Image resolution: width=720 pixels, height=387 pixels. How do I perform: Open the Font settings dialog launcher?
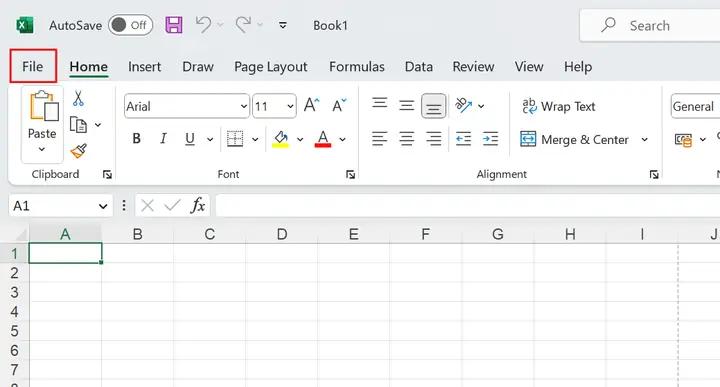pyautogui.click(x=350, y=174)
